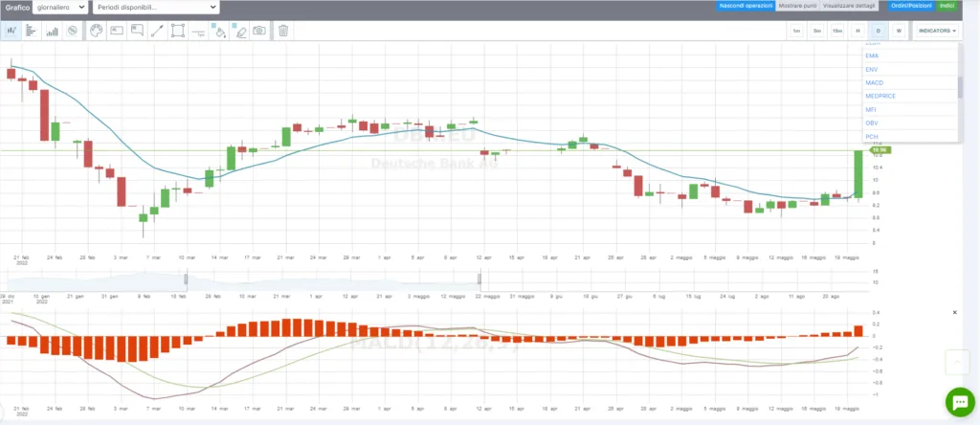Take a chart snapshot with camera icon
This screenshot has width=980, height=425.
coord(259,31)
